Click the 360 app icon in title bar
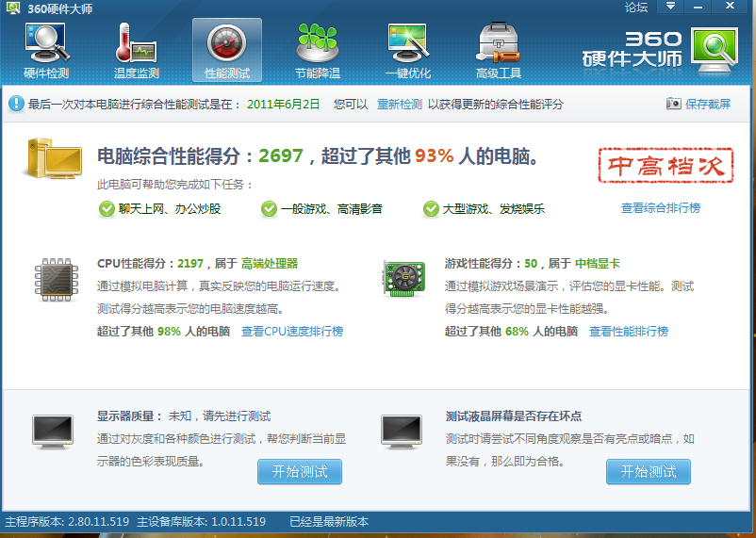 pos(13,8)
